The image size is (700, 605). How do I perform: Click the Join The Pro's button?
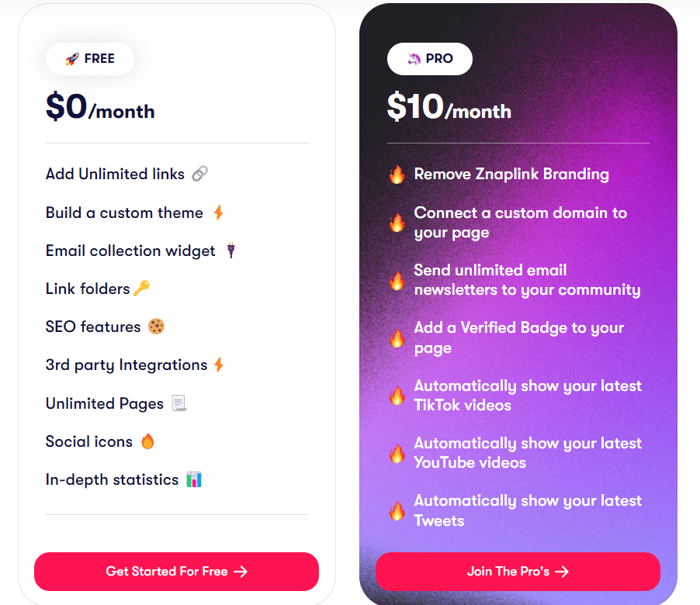(518, 571)
